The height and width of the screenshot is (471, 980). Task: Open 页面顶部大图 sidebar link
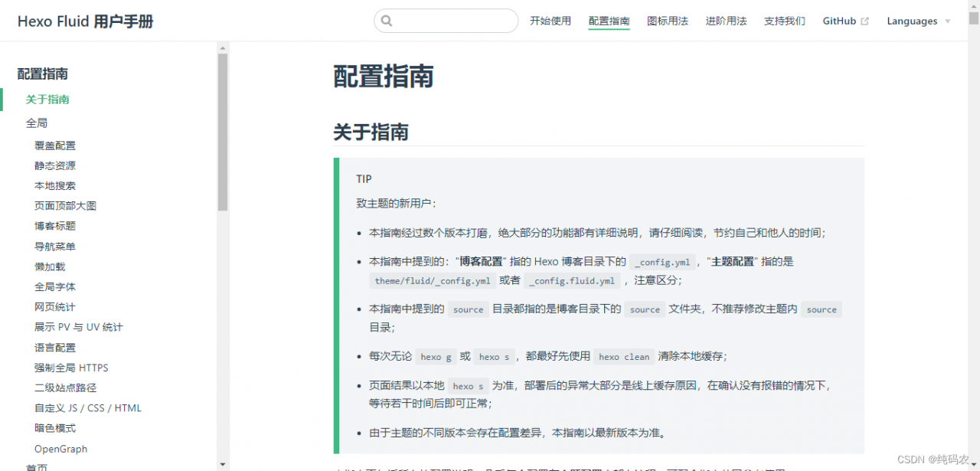(x=65, y=206)
